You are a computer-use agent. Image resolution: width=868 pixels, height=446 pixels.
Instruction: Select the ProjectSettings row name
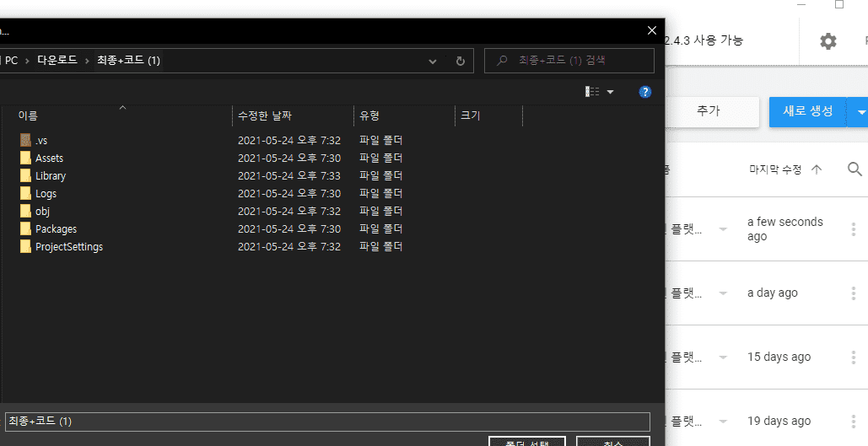coord(69,247)
